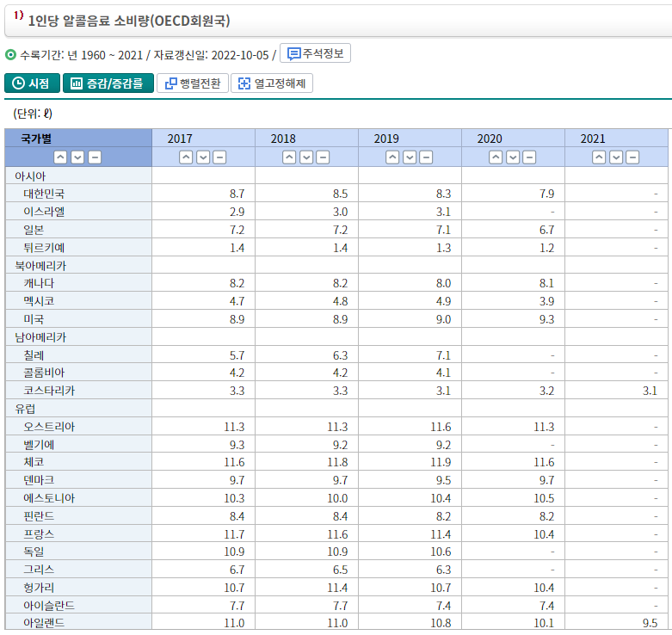Select the 대한민국 row label
The image size is (672, 635).
pyautogui.click(x=44, y=194)
